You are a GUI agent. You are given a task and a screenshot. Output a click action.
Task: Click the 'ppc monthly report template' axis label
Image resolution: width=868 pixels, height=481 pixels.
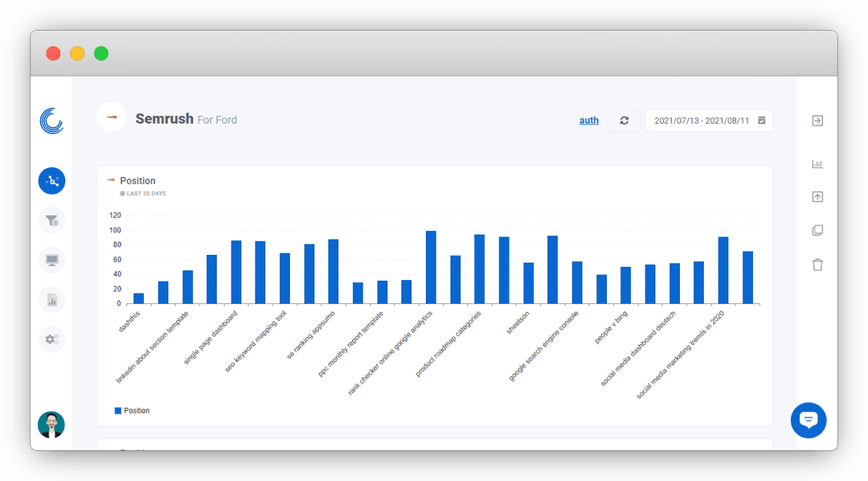[350, 344]
